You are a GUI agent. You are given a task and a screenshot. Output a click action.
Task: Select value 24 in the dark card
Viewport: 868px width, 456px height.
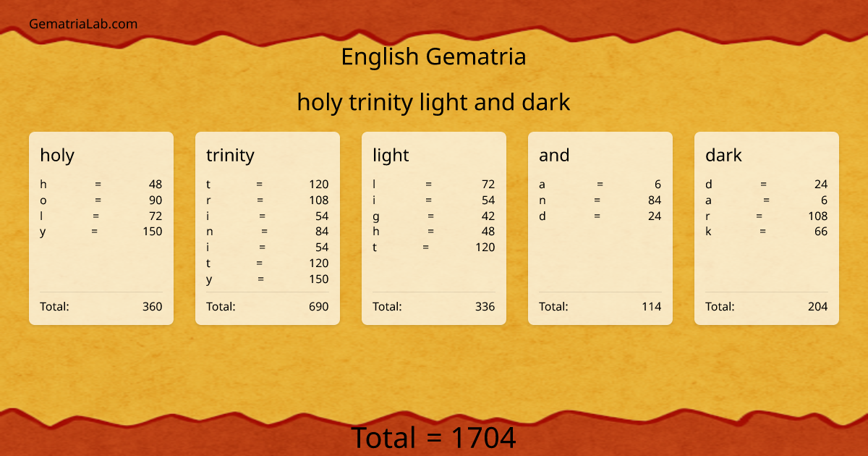(x=821, y=185)
